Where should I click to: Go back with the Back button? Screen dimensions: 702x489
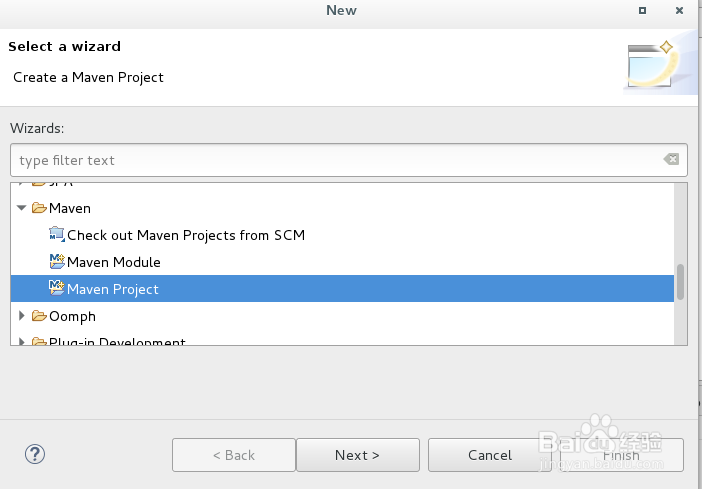[232, 455]
